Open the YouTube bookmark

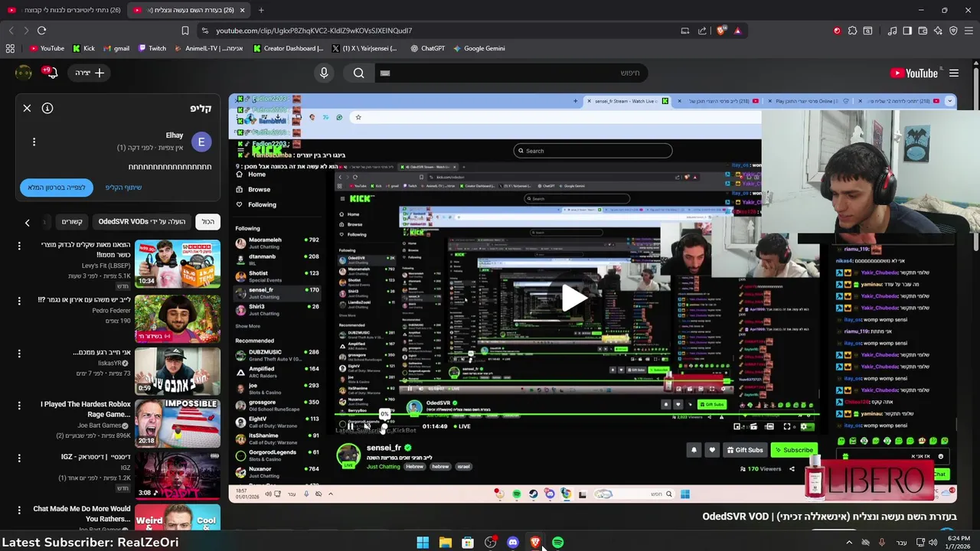pyautogui.click(x=47, y=48)
